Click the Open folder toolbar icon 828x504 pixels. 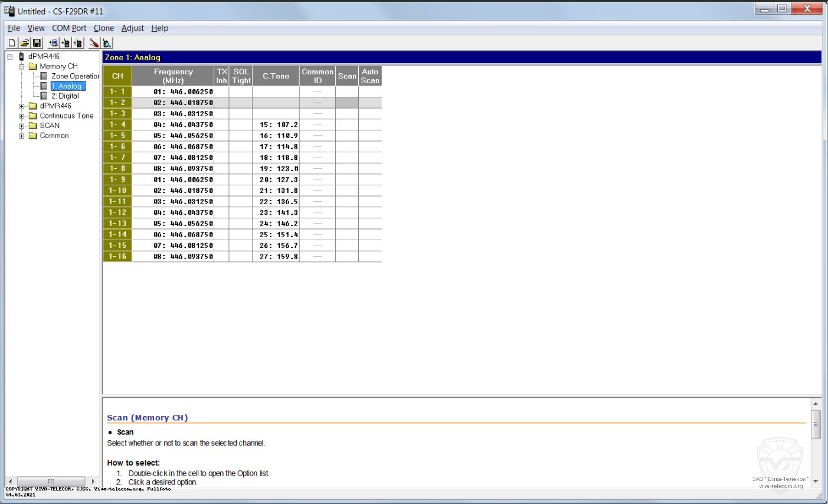(24, 43)
